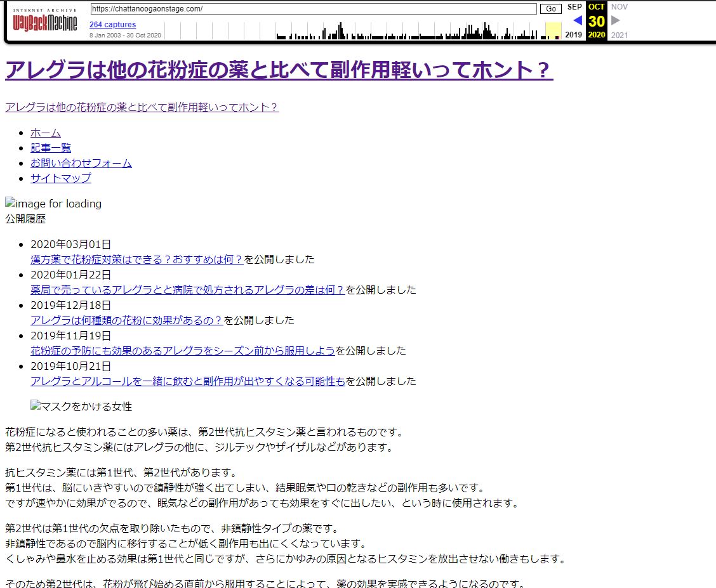Open the 264 captures link
This screenshot has width=716, height=588.
click(112, 25)
